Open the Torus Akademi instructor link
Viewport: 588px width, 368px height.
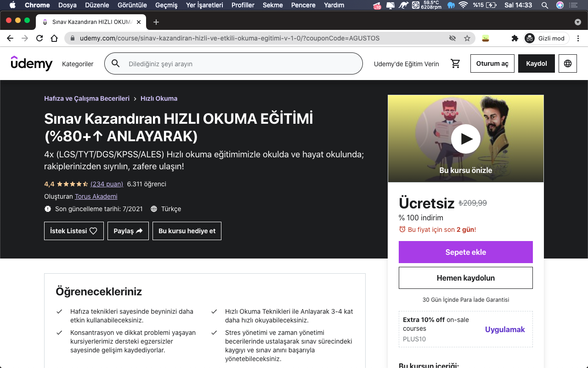[96, 196]
